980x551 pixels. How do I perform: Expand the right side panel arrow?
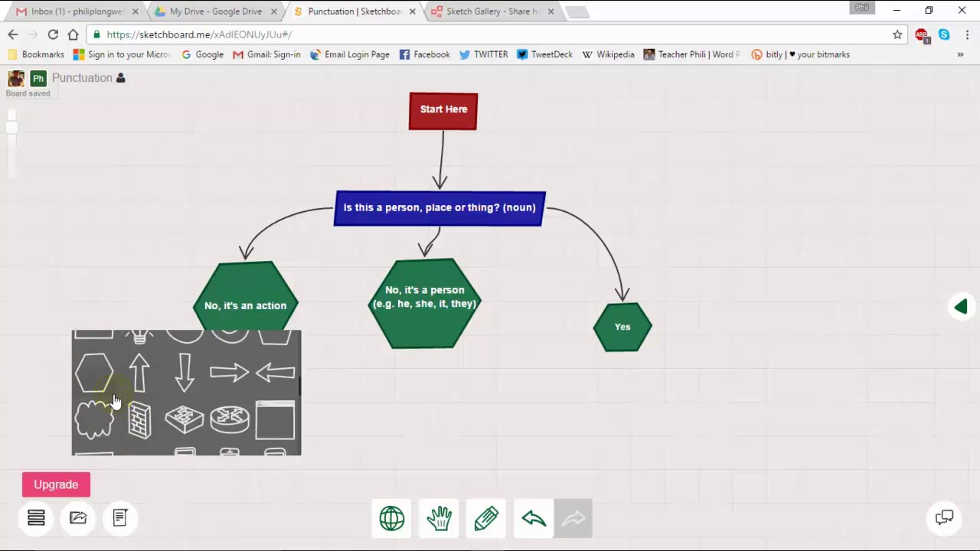[x=961, y=306]
